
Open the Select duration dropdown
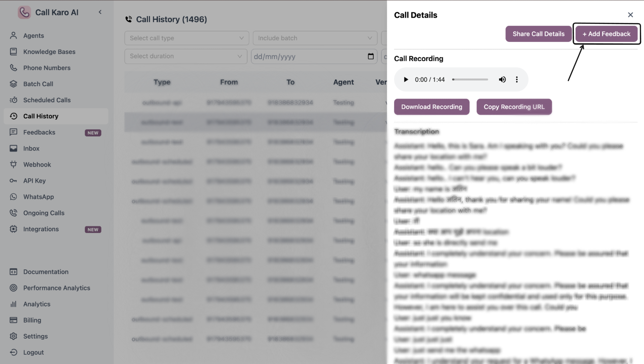[x=186, y=56]
